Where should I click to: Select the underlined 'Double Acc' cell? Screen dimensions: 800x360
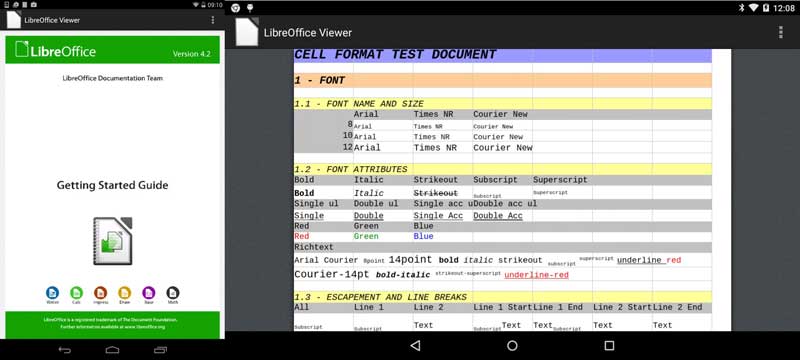503,216
